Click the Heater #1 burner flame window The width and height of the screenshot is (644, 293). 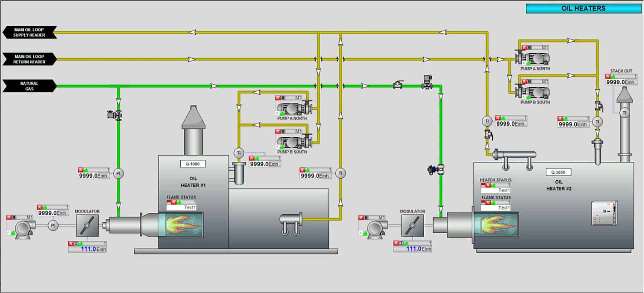[x=181, y=224]
